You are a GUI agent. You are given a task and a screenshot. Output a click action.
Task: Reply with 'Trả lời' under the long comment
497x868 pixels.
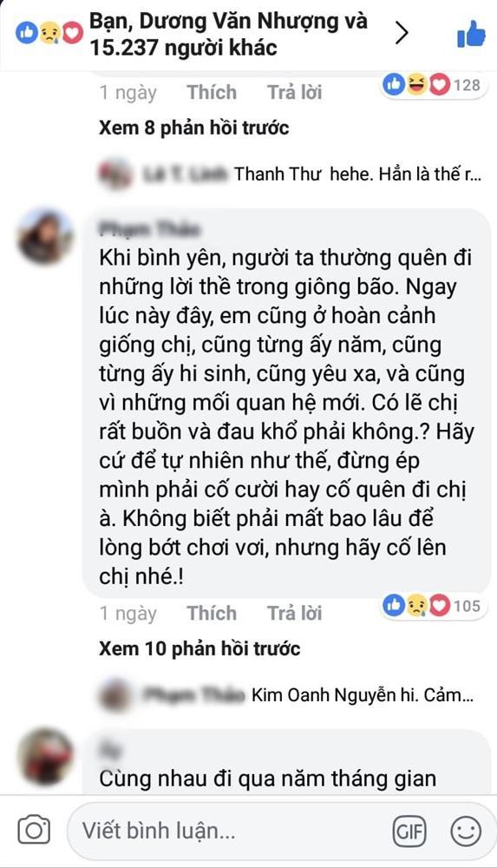click(294, 613)
